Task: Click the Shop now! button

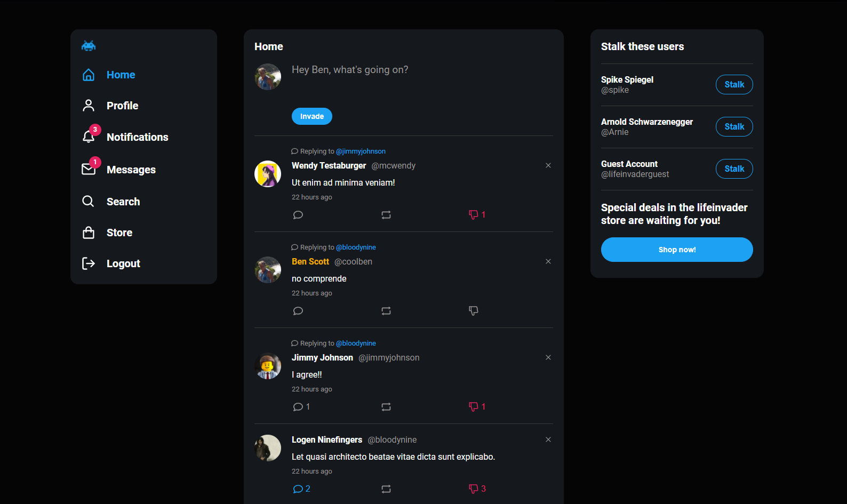Action: click(x=677, y=250)
